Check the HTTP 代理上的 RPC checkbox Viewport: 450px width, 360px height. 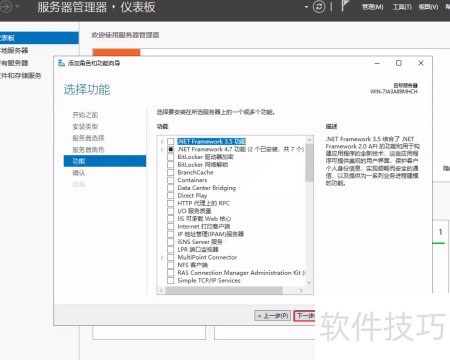click(170, 203)
